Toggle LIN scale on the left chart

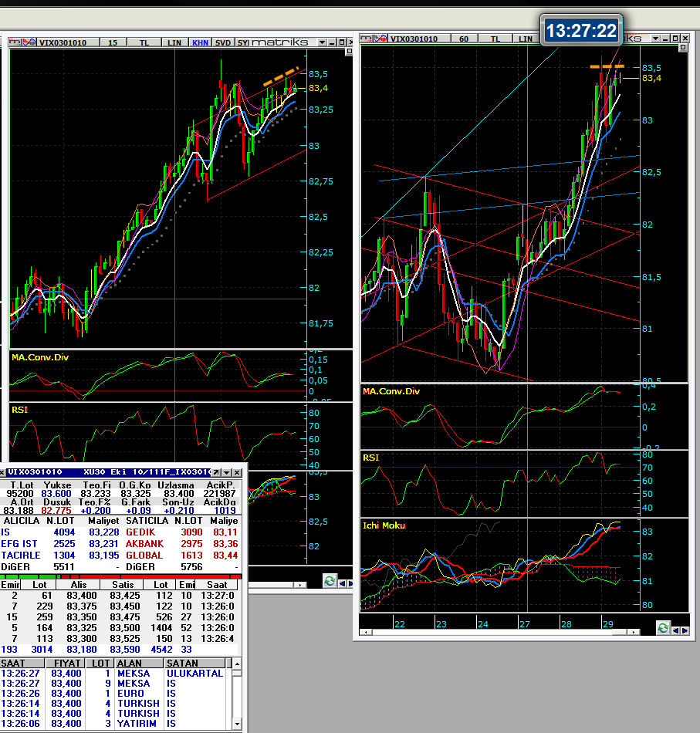pyautogui.click(x=174, y=42)
